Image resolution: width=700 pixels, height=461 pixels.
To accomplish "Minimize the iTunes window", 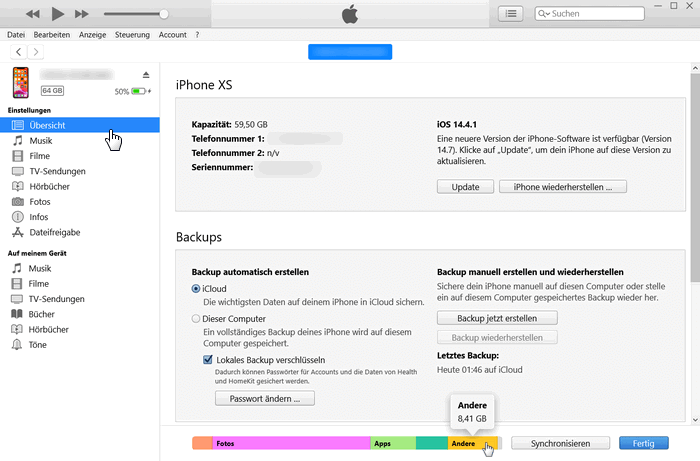I will tap(658, 6).
